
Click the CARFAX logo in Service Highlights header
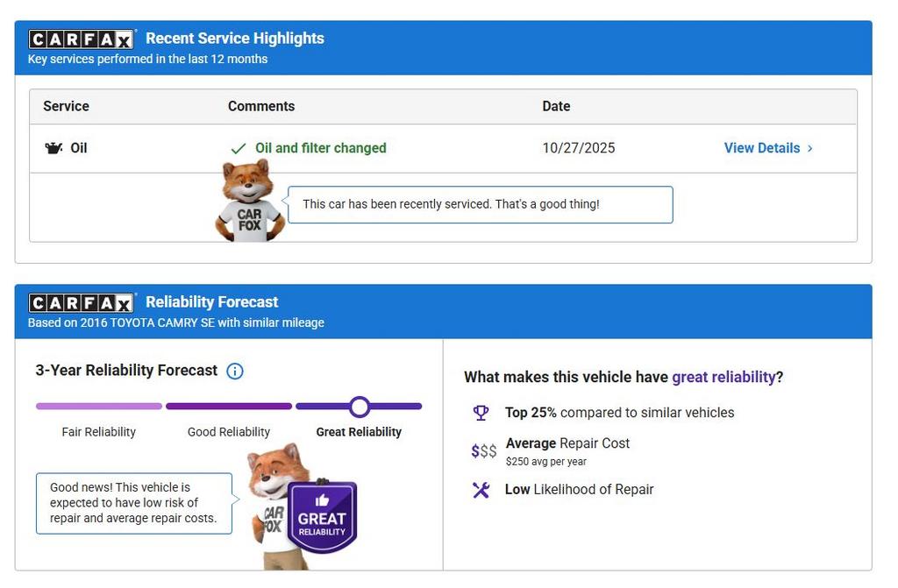[x=82, y=39]
